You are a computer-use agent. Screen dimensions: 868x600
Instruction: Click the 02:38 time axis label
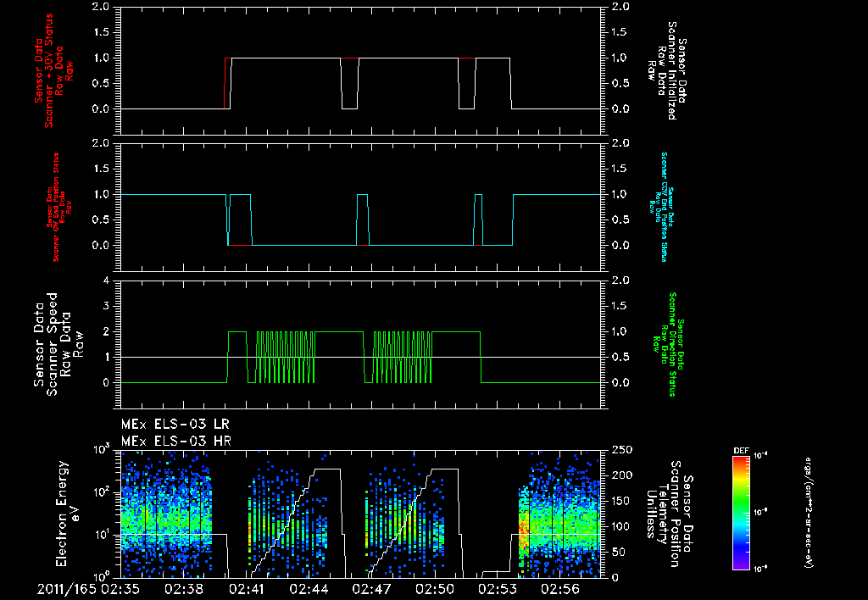click(x=182, y=589)
